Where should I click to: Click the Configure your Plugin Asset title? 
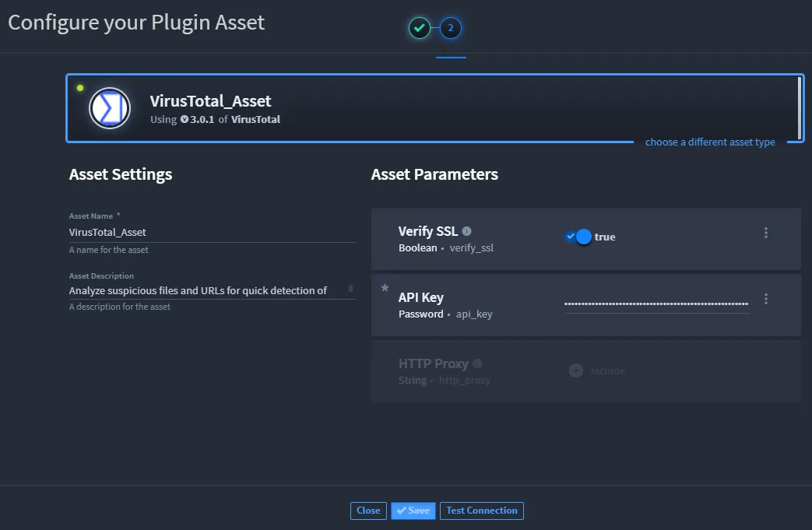[x=136, y=23]
